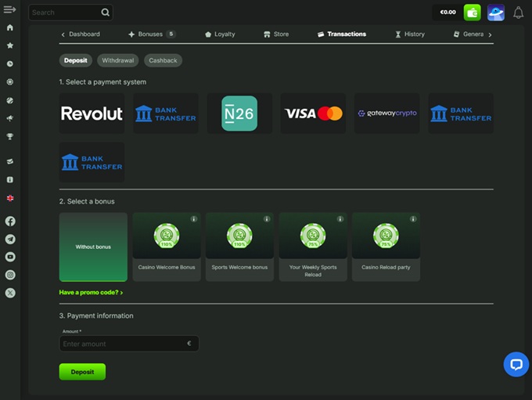This screenshot has height=400, width=532.
Task: Open the Telegram link in sidebar
Action: (10, 239)
